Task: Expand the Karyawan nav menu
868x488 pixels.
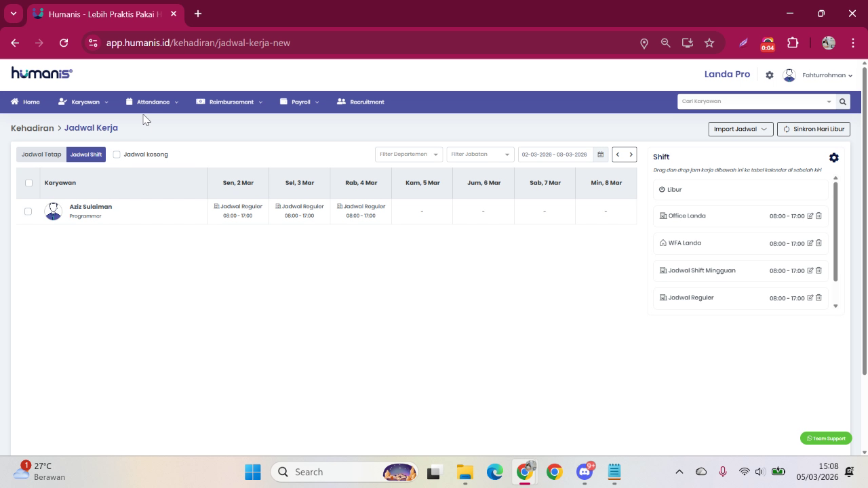Action: [83, 102]
